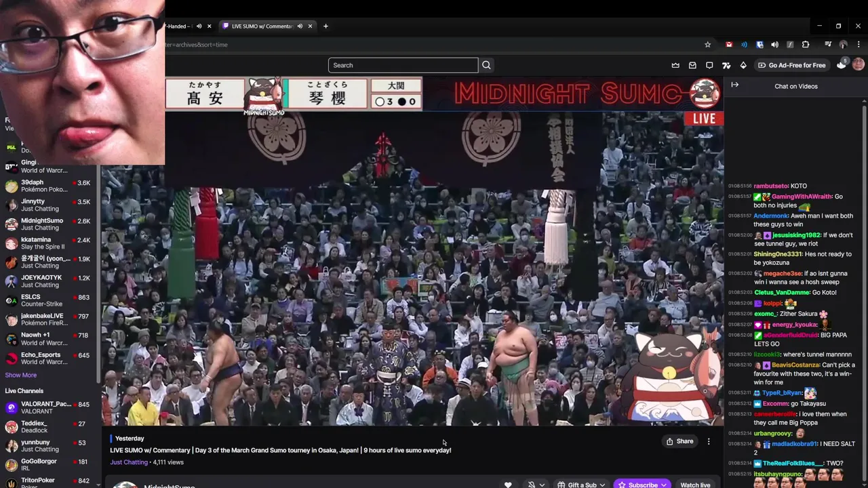The height and width of the screenshot is (488, 868).
Task: Open the Twitch notifications inbox icon
Action: click(x=692, y=65)
